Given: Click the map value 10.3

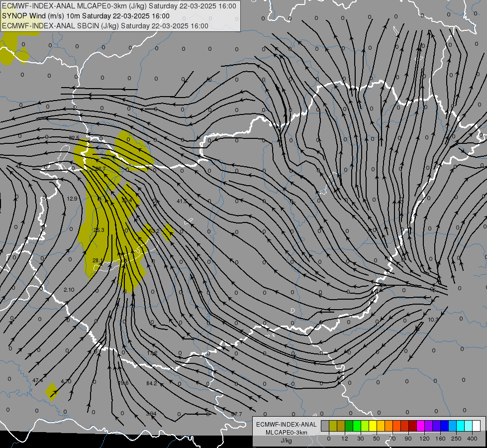Looking at the screenshot, I should point(433,320).
